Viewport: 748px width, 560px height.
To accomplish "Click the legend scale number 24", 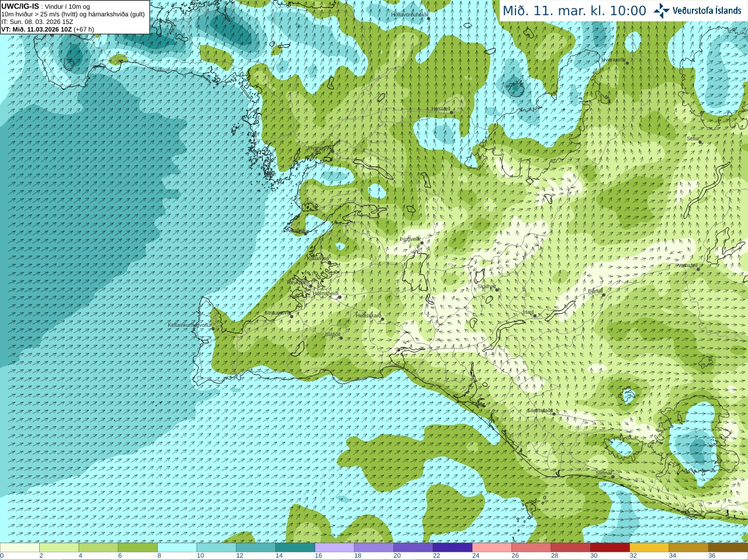I will point(476,556).
